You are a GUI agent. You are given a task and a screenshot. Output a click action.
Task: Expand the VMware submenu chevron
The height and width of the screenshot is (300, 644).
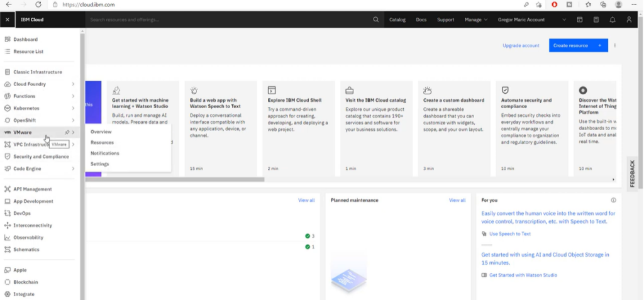click(x=73, y=132)
